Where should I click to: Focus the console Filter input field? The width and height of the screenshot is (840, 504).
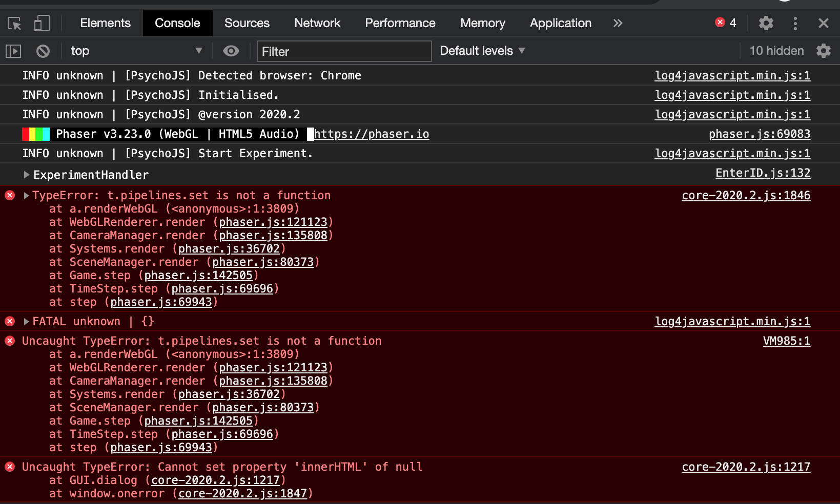(x=344, y=51)
